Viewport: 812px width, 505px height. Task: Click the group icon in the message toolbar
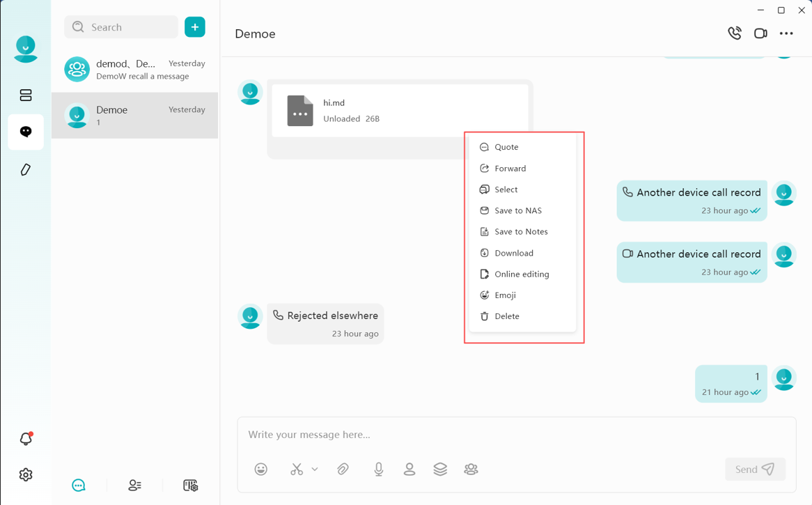click(471, 469)
